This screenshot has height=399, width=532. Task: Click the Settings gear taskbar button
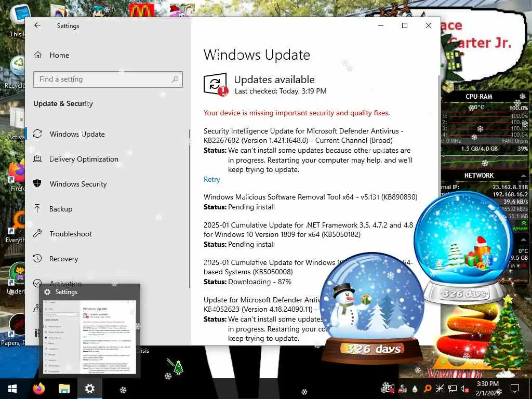pos(89,389)
